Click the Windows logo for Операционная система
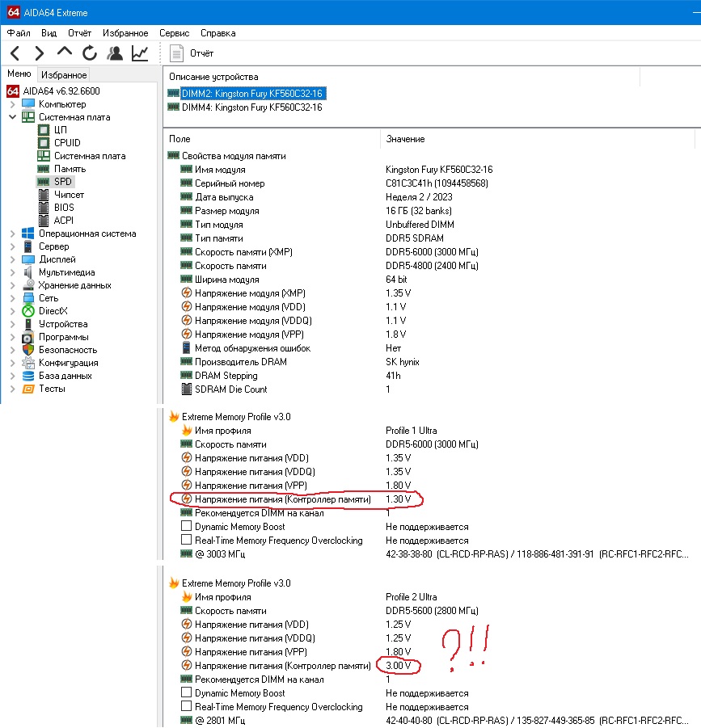 click(28, 233)
